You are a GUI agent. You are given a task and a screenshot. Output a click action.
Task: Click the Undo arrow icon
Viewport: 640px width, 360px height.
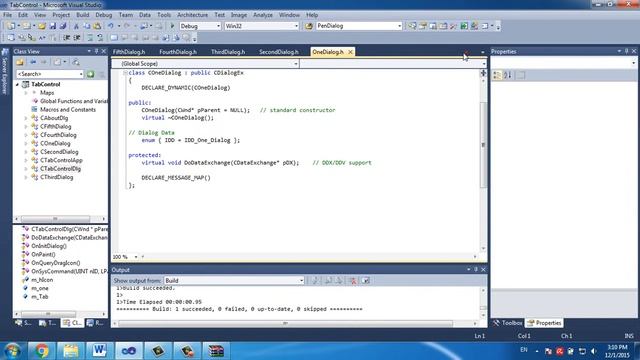111,26
